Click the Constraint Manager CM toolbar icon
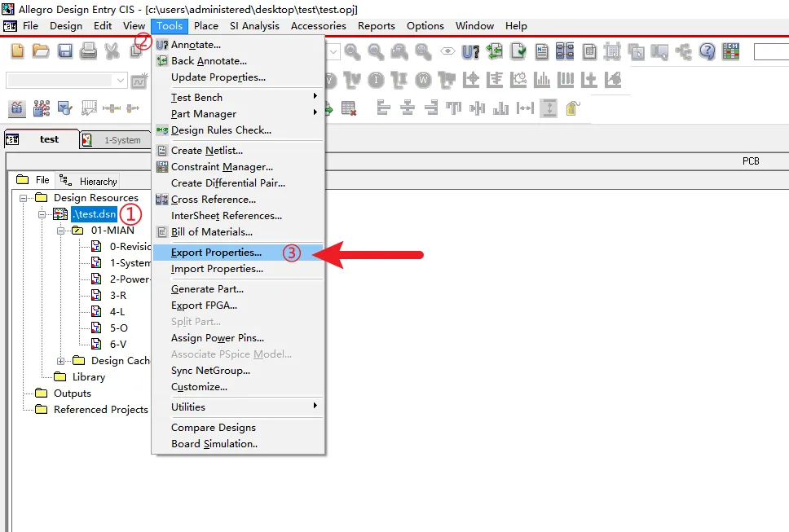Viewport: 789px width, 532px height. pyautogui.click(x=730, y=51)
